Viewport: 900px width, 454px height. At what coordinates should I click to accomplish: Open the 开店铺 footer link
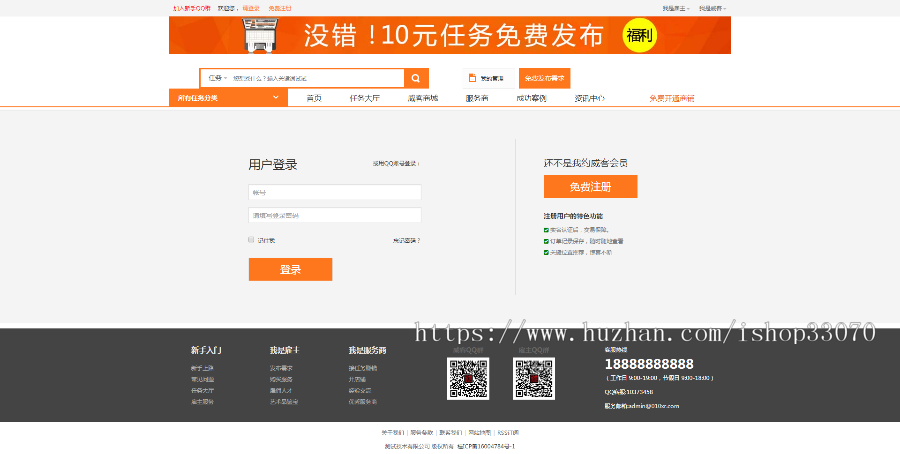click(x=357, y=379)
